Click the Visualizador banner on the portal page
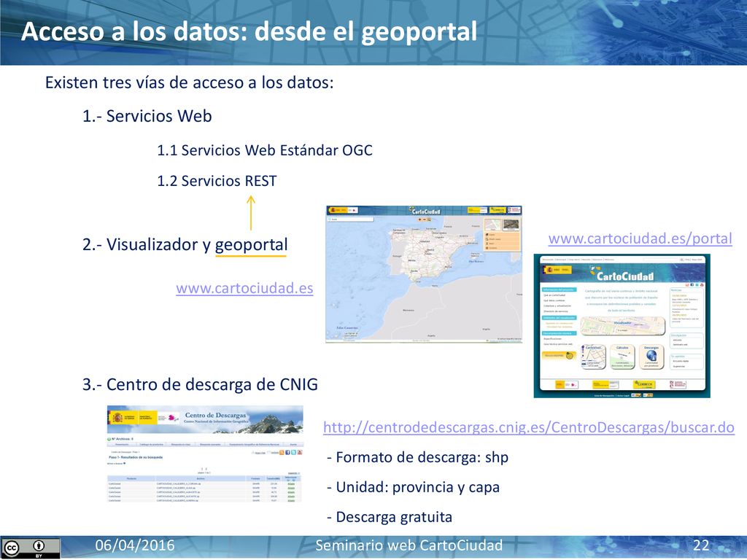The height and width of the screenshot is (560, 747). [623, 326]
